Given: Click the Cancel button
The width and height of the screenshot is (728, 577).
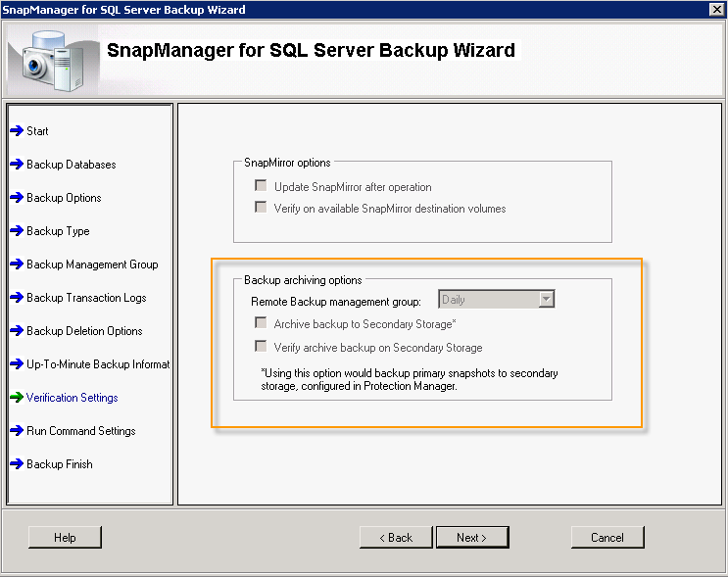Looking at the screenshot, I should (x=607, y=537).
